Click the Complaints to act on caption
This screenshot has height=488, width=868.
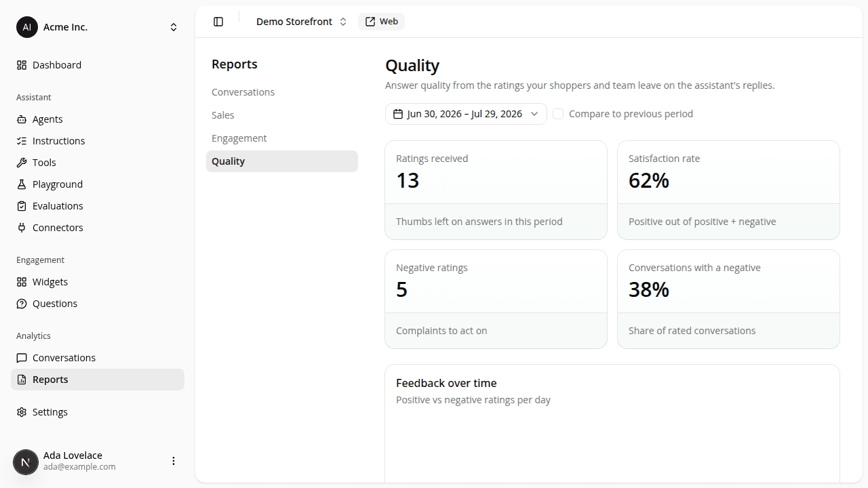[x=441, y=331]
